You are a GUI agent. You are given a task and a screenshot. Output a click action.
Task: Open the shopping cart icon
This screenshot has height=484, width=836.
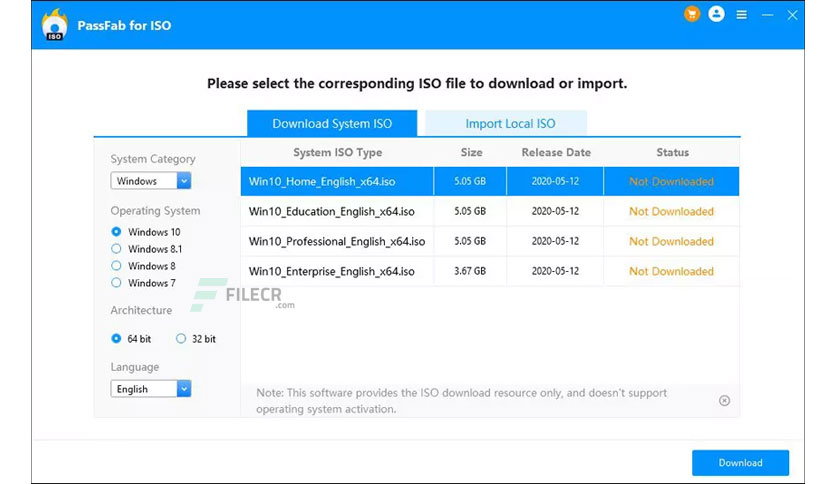(692, 14)
